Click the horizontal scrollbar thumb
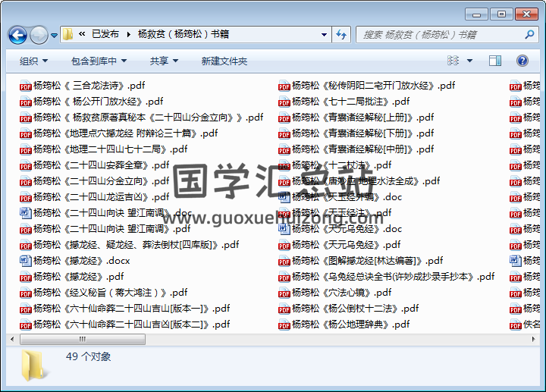The image size is (546, 392). pyautogui.click(x=83, y=339)
